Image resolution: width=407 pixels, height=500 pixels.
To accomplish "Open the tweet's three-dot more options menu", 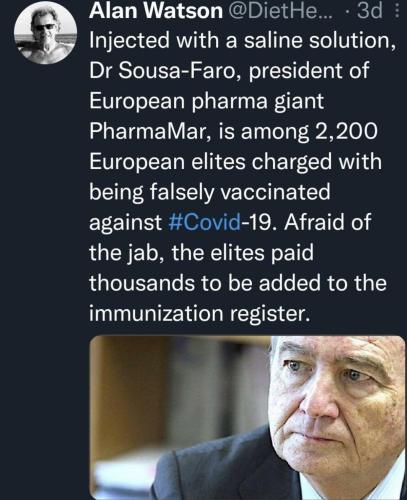I will tap(397, 10).
